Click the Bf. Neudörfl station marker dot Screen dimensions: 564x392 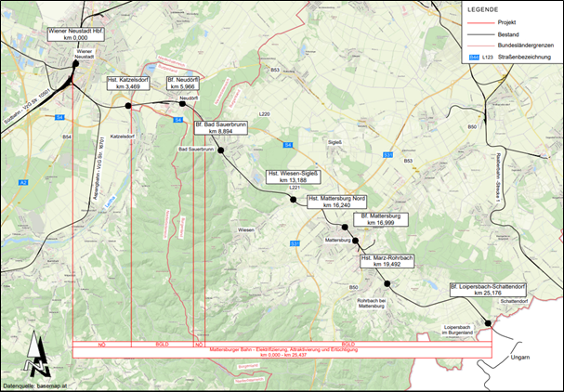coord(182,104)
